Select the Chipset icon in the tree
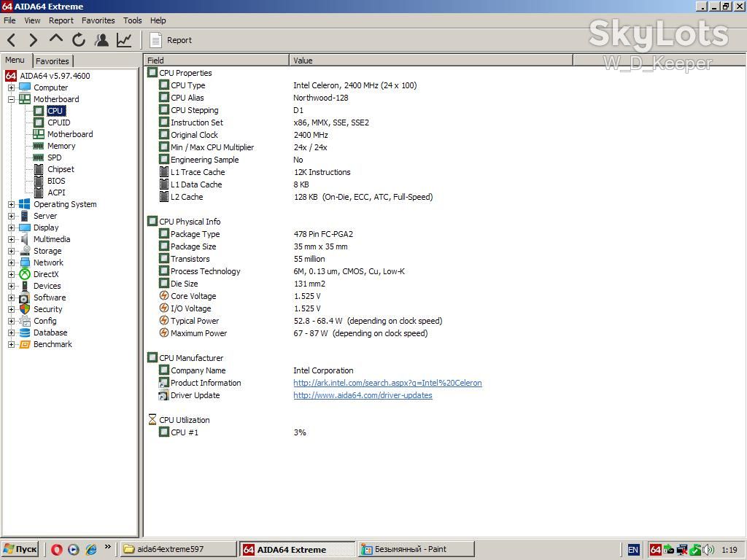This screenshot has width=747, height=560. pyautogui.click(x=39, y=169)
